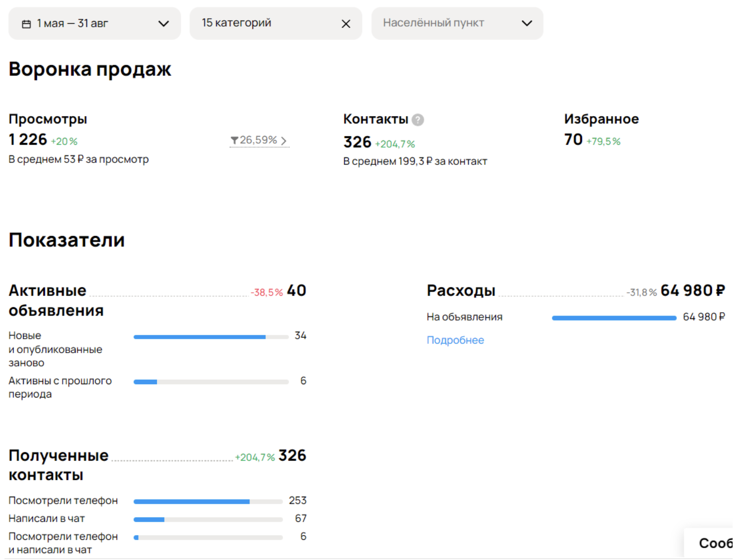The width and height of the screenshot is (743, 560).
Task: Click the Посмотрели телефон progress bar
Action: (x=208, y=501)
